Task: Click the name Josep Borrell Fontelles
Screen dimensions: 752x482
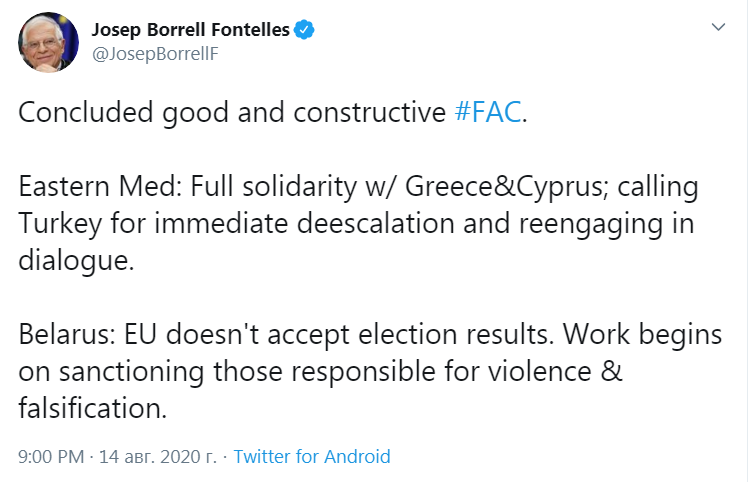Action: pos(190,30)
